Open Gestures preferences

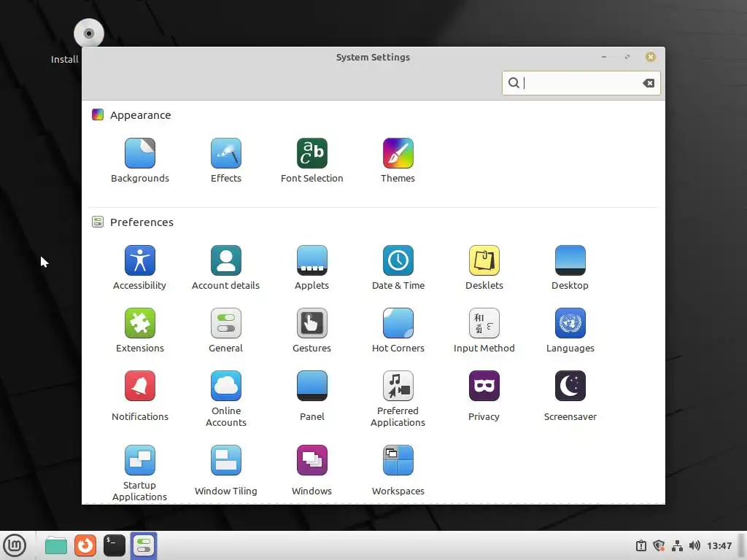(x=312, y=330)
